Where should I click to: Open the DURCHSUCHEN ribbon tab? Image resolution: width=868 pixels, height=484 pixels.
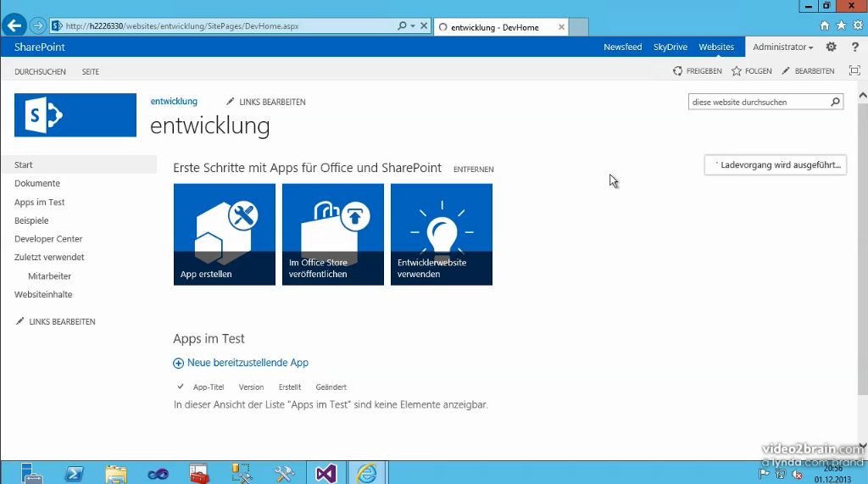[x=40, y=71]
